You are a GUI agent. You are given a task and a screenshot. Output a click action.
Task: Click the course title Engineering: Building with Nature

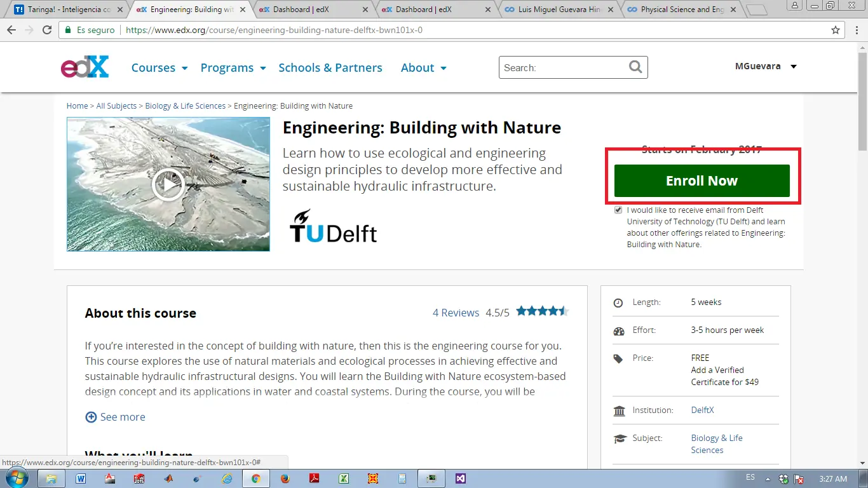point(422,128)
